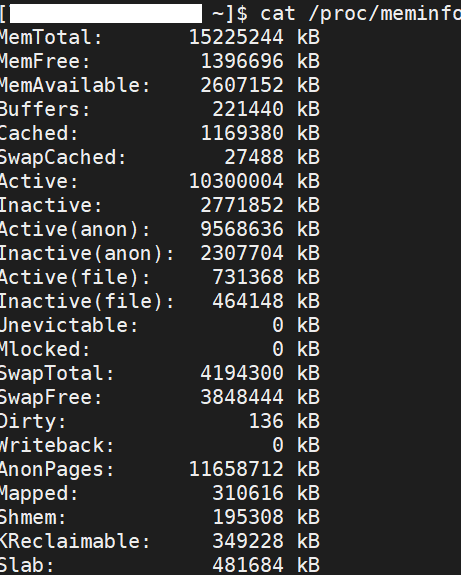
Task: Click the AnonPages value 11658712
Action: pyautogui.click(x=236, y=469)
